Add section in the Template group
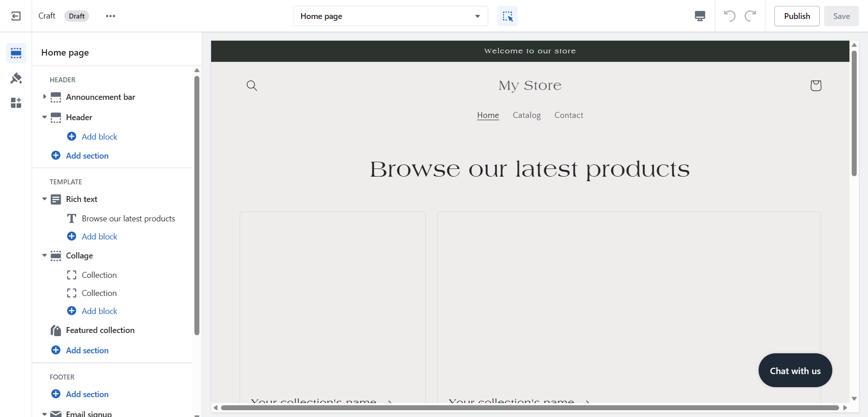The image size is (868, 417). 87,350
